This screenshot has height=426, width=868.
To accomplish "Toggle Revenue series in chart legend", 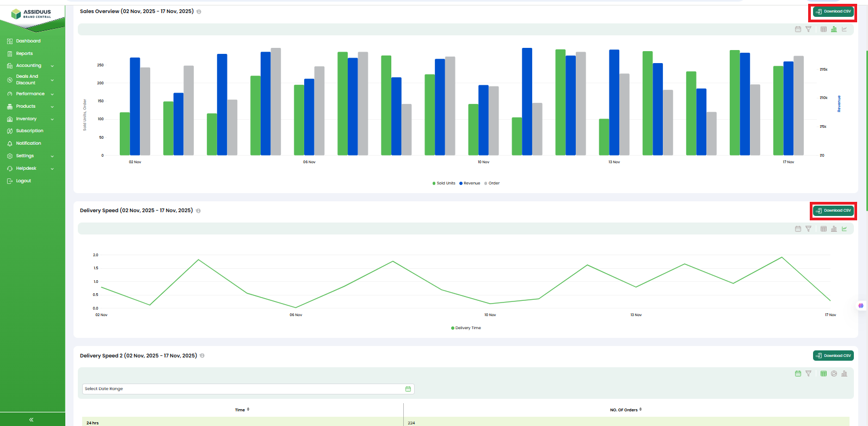I will pos(470,183).
